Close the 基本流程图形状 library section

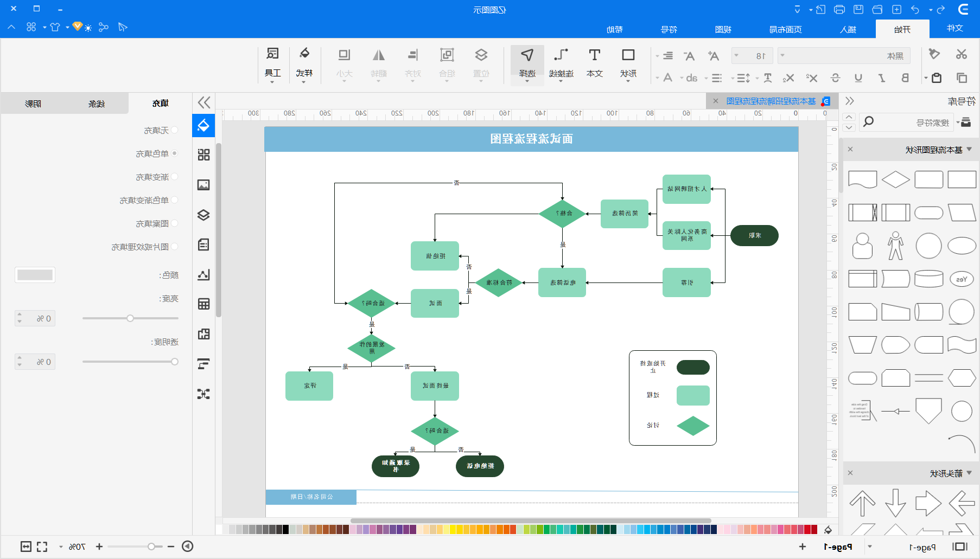click(850, 149)
